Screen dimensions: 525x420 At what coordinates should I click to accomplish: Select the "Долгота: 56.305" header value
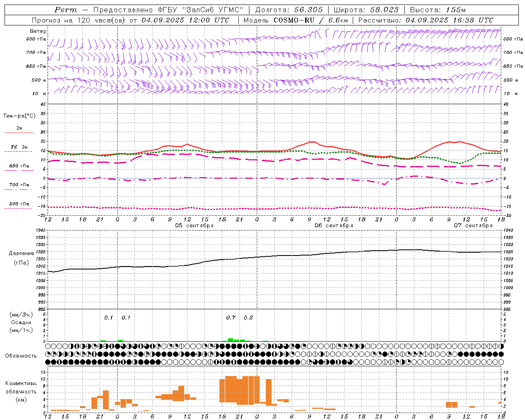[x=289, y=10]
